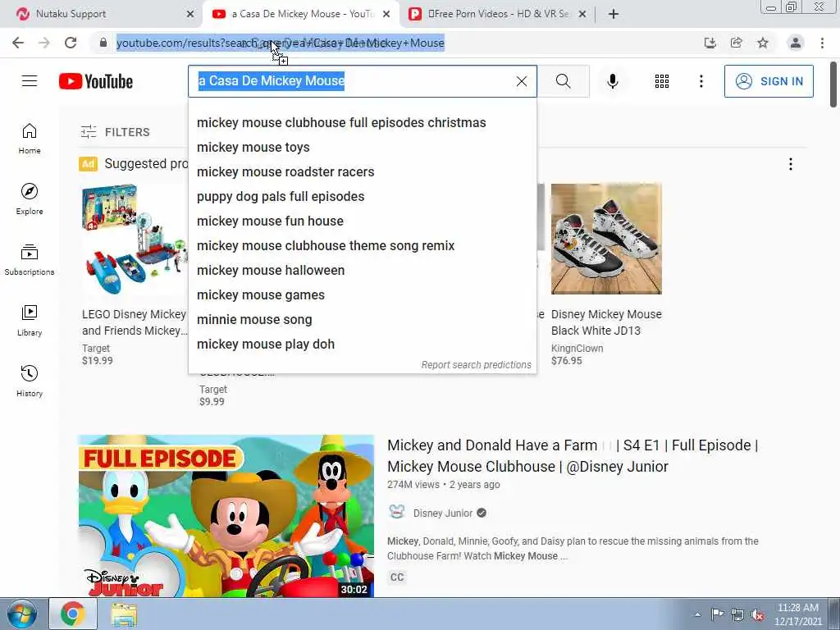Click the magnifying glass search button
Image resolution: width=840 pixels, height=630 pixels.
(563, 81)
